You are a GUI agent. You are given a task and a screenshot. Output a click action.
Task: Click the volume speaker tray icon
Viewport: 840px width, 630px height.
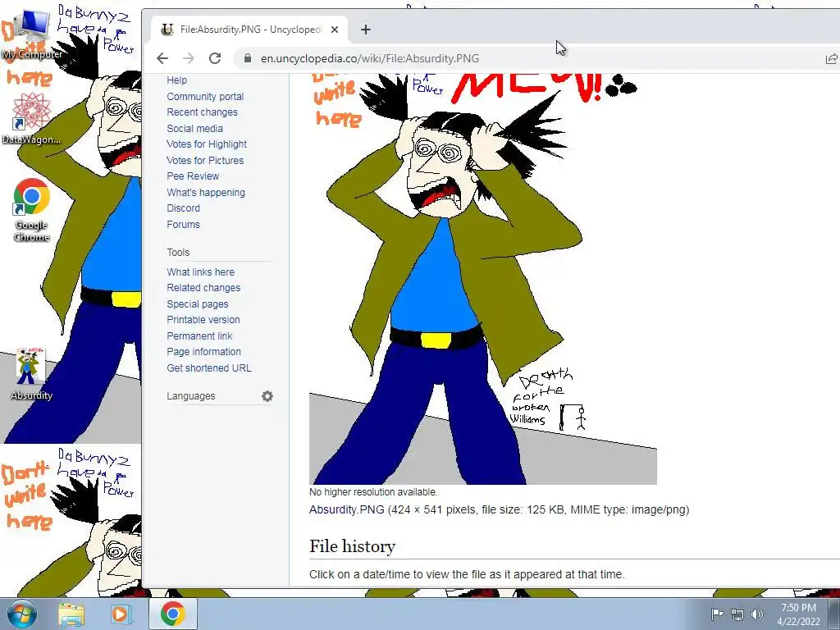pos(757,614)
